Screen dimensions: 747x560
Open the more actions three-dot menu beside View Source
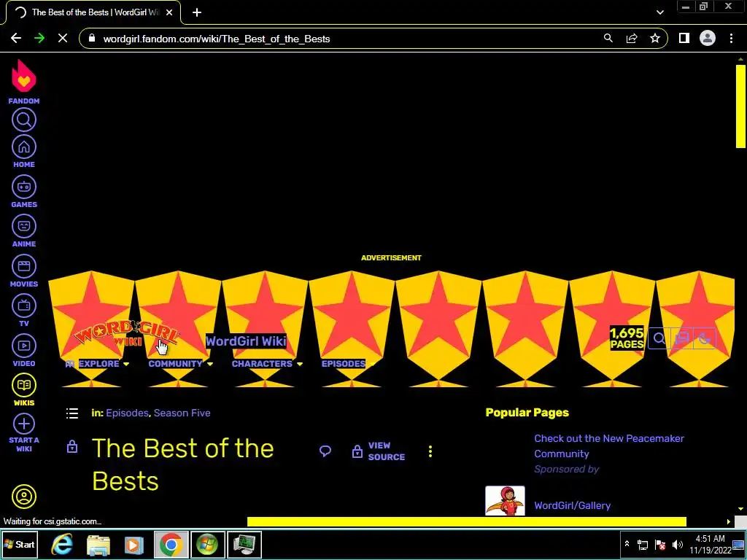tap(430, 451)
